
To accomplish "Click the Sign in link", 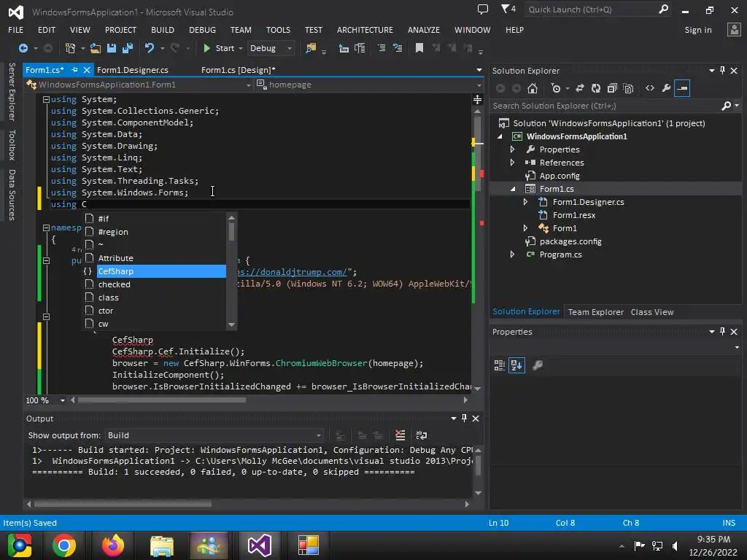I will (698, 30).
